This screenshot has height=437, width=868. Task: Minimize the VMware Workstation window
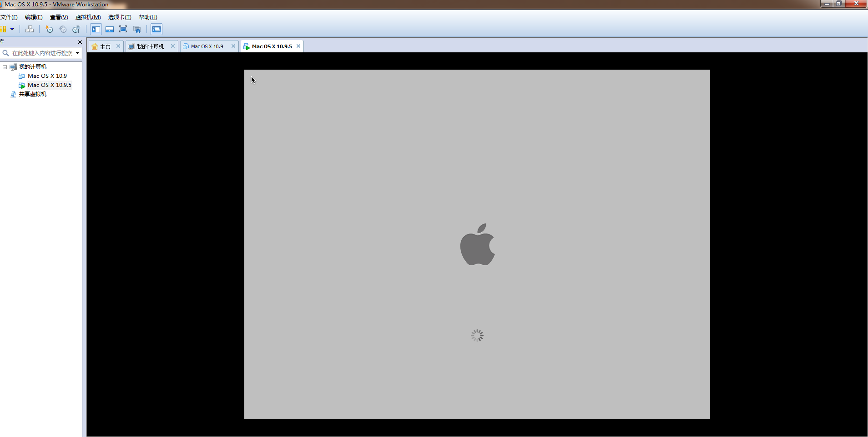(827, 4)
